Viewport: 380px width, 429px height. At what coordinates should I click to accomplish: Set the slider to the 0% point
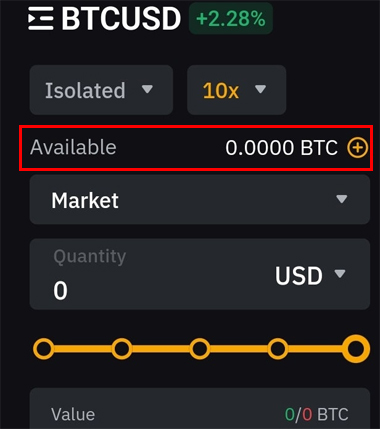pos(44,349)
